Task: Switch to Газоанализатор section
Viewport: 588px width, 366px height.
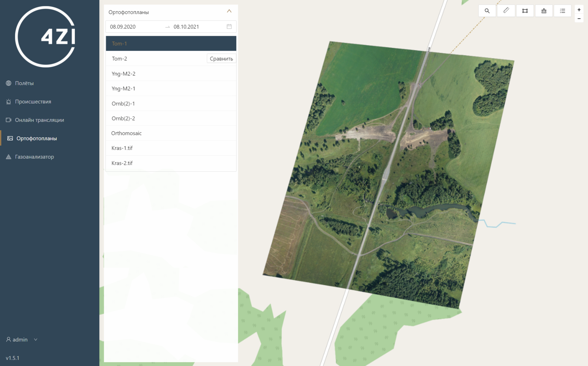Action: point(34,157)
